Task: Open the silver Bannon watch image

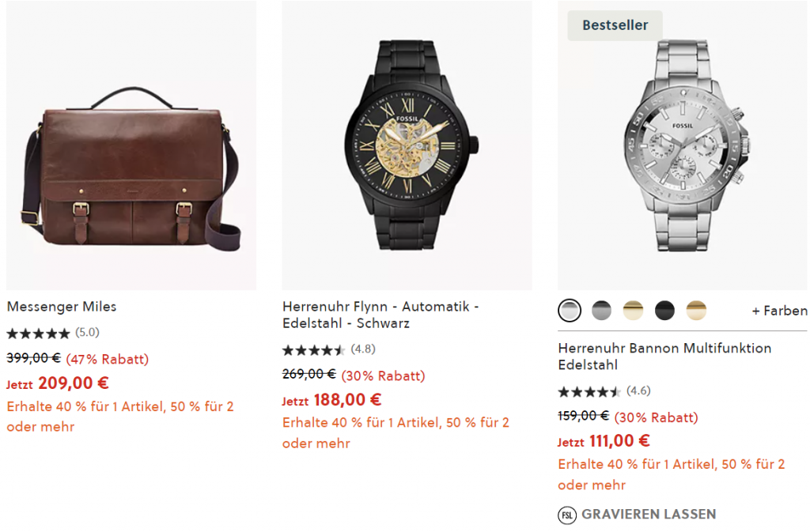Action: click(x=682, y=146)
